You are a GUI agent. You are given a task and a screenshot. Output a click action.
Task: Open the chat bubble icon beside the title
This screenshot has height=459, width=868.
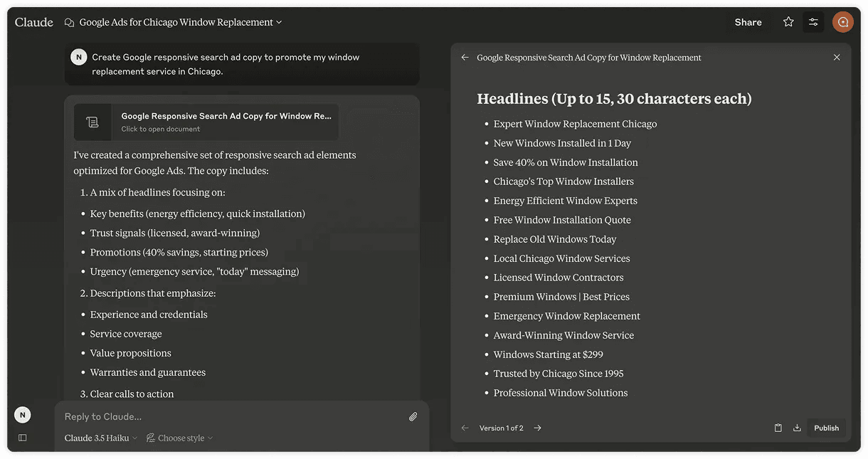coord(69,22)
